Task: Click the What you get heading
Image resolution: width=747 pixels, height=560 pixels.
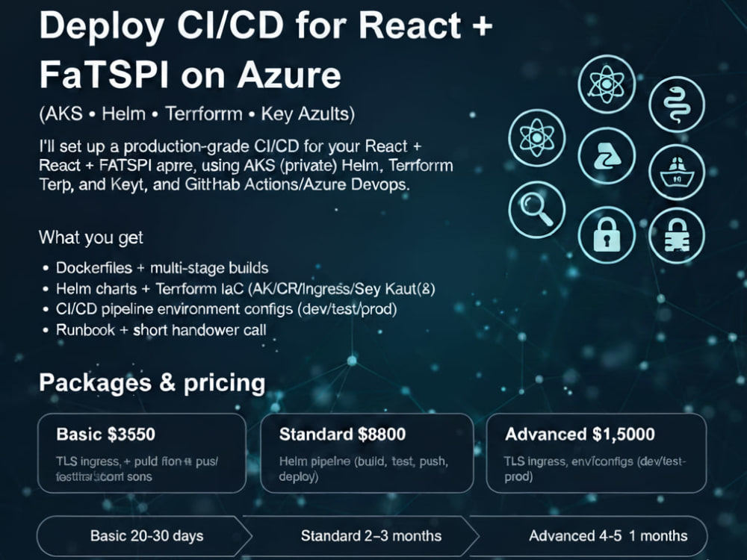Action: (x=91, y=237)
